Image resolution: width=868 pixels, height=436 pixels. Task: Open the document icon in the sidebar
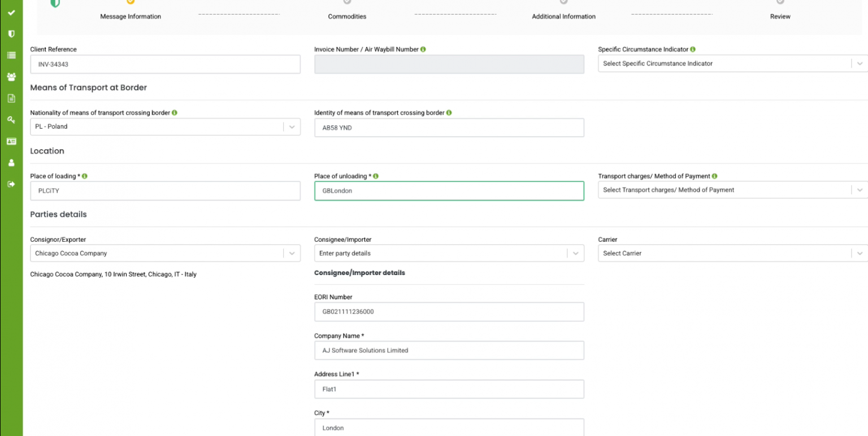(x=11, y=98)
